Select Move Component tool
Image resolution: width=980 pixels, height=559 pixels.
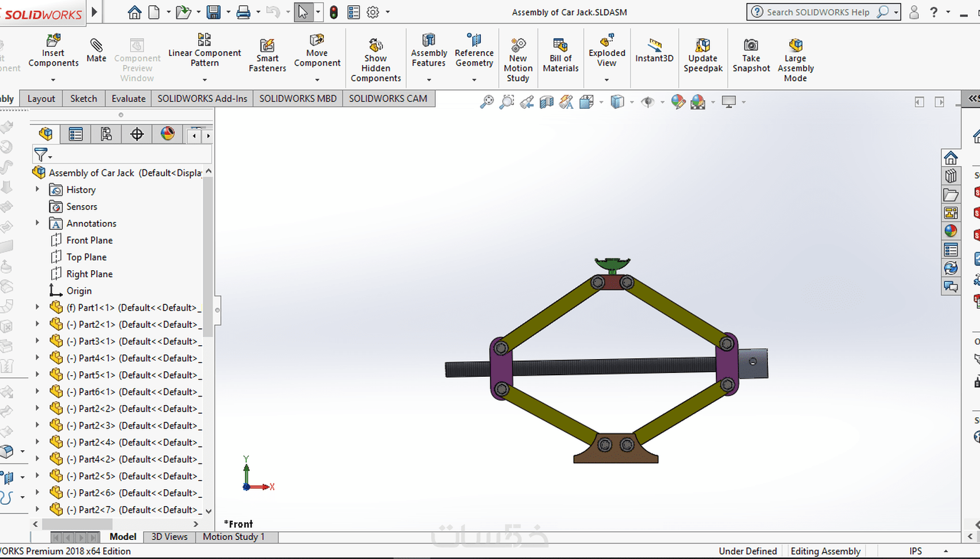click(317, 51)
